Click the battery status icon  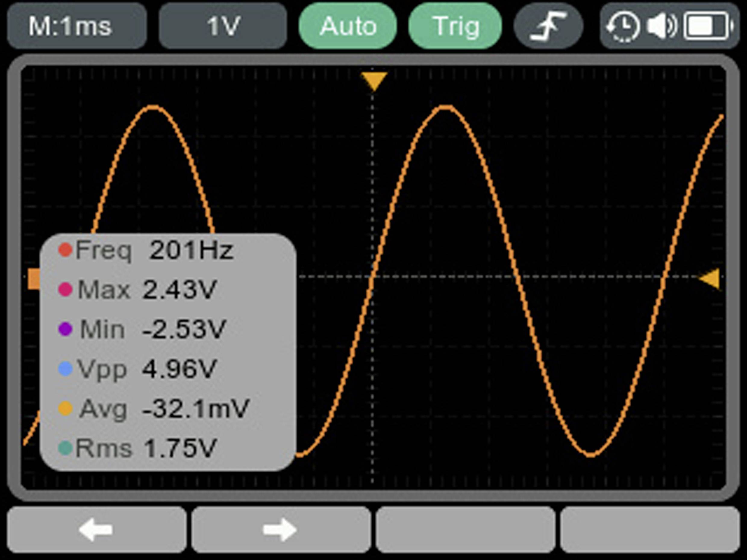708,26
